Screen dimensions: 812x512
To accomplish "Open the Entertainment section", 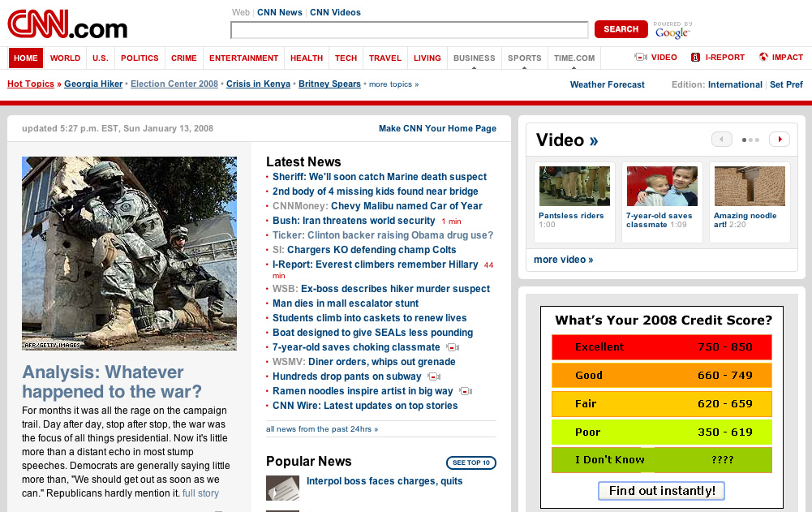I will pos(243,58).
